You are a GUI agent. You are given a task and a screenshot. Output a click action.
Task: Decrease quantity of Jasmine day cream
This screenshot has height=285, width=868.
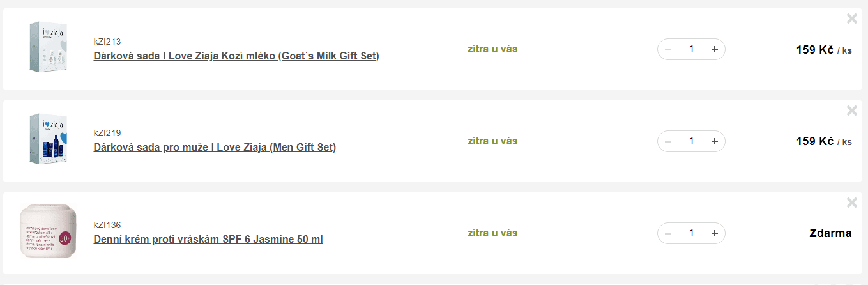point(668,233)
